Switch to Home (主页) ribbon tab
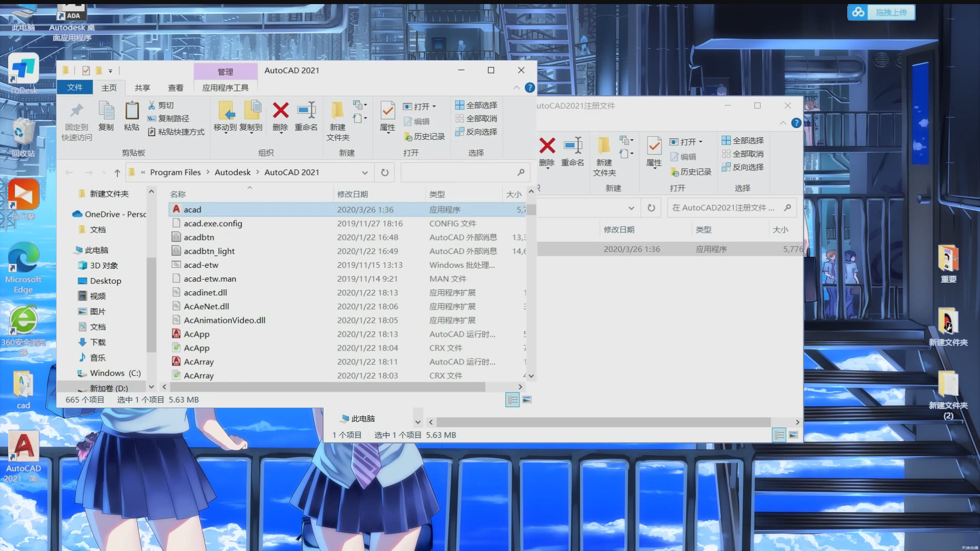 coord(109,88)
